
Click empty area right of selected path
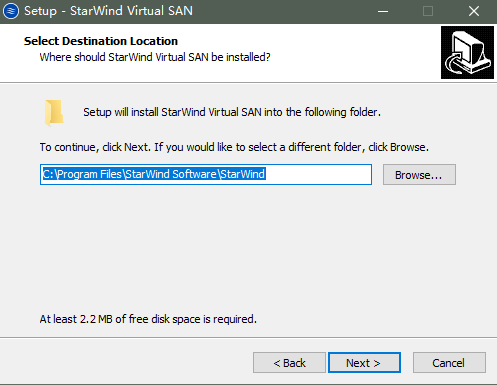318,174
